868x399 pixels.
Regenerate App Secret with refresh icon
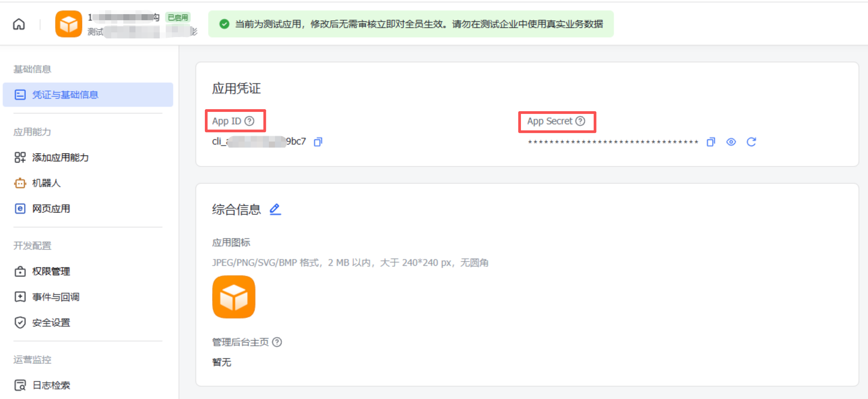(751, 142)
